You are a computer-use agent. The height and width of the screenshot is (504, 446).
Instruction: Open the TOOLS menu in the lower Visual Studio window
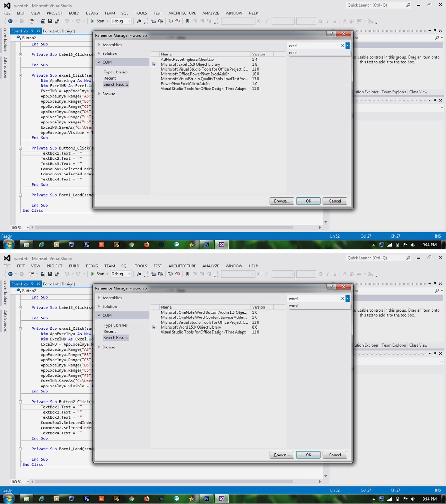coord(141,266)
